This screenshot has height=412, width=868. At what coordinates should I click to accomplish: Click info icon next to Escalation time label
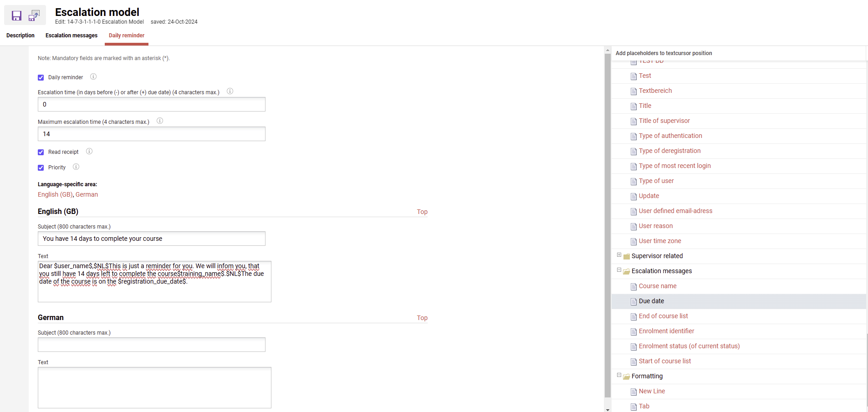point(230,91)
